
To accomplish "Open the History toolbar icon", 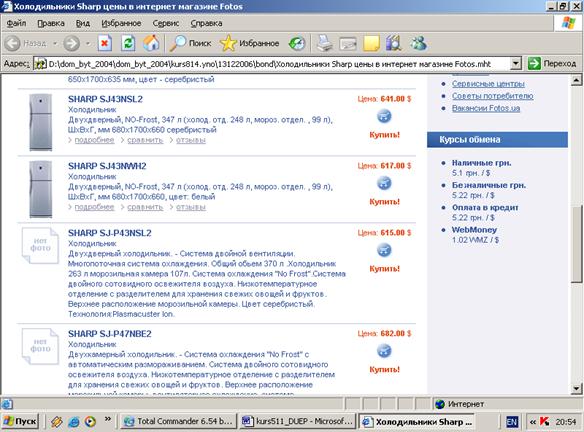I will (297, 44).
